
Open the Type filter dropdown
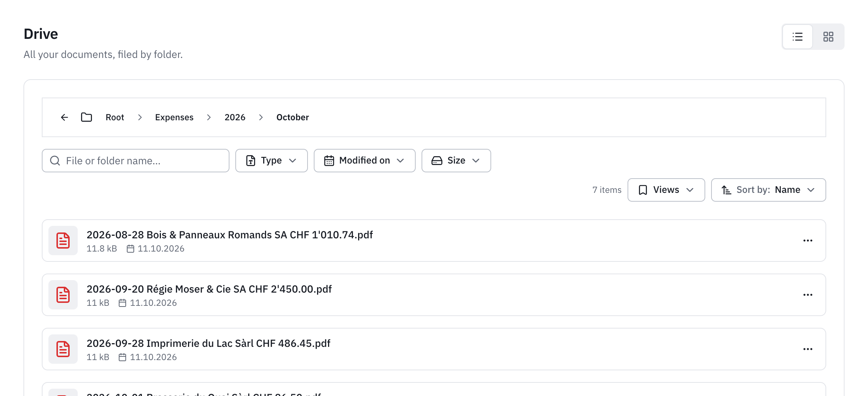pos(272,161)
